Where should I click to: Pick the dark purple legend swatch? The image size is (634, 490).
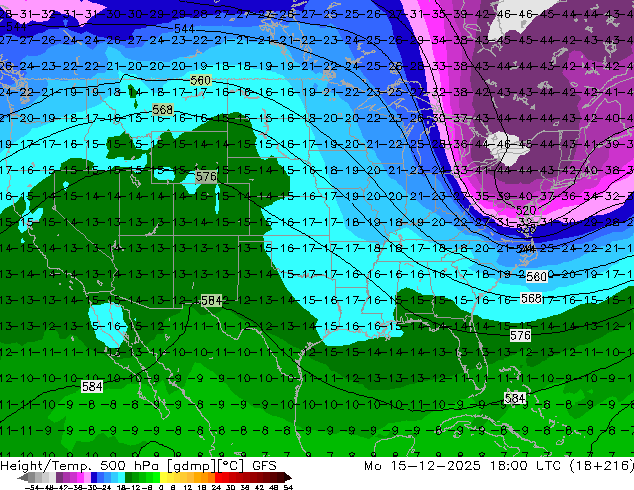[x=59, y=477]
